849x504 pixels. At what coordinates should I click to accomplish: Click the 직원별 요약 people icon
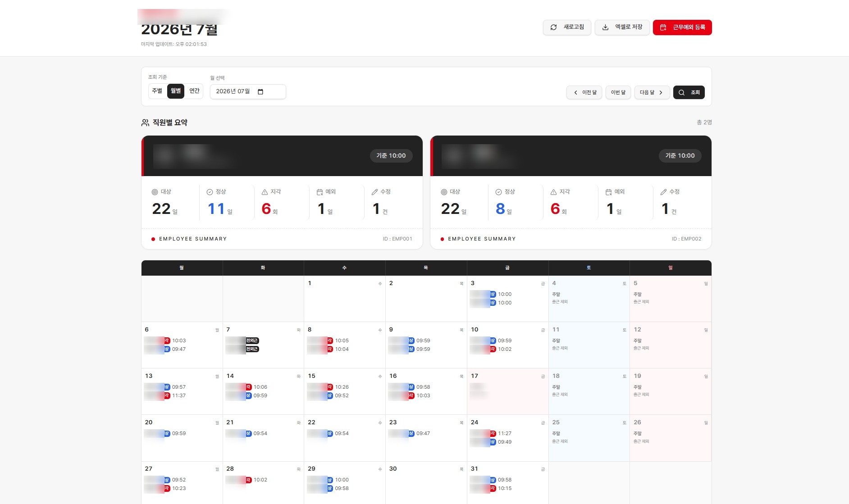[145, 123]
